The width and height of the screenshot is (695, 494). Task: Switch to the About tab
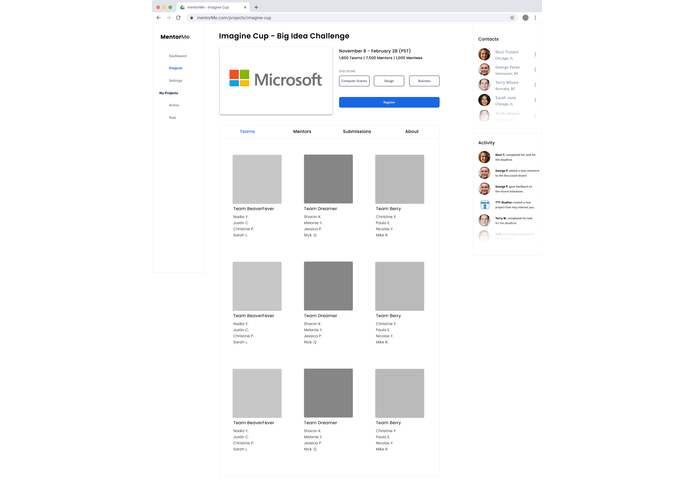[412, 132]
